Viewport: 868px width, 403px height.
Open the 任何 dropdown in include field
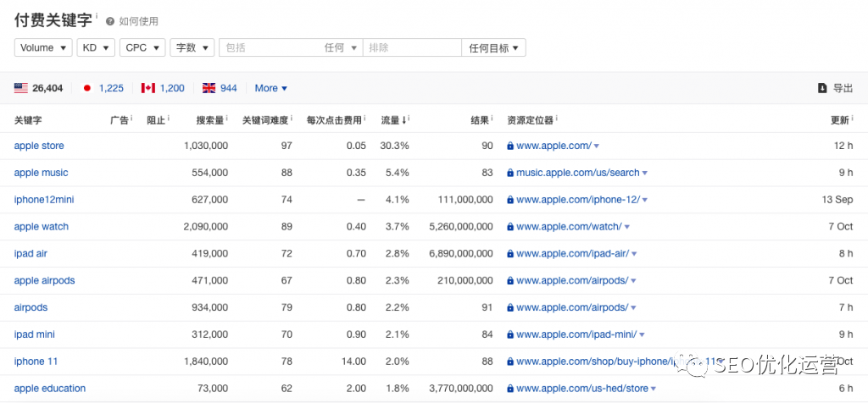point(341,48)
